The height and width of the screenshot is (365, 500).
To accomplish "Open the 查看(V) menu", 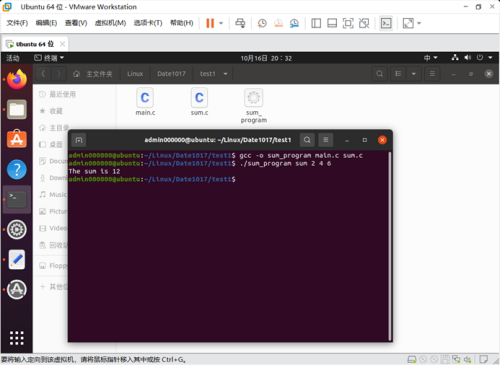I will tap(76, 23).
